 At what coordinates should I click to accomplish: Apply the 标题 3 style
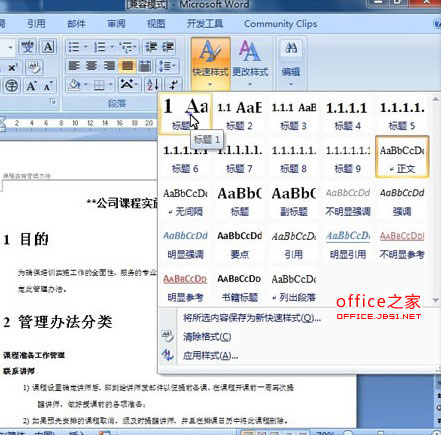click(293, 115)
